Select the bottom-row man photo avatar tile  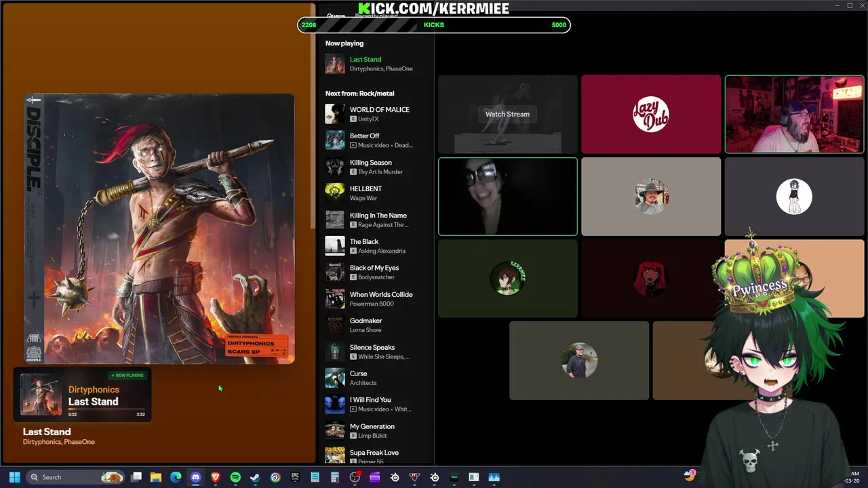click(x=579, y=361)
